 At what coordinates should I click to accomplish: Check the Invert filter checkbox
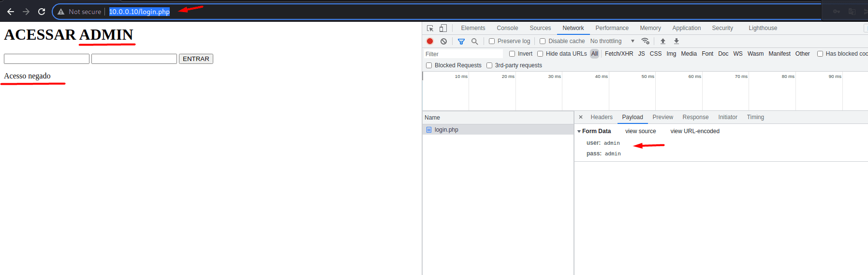pyautogui.click(x=512, y=54)
